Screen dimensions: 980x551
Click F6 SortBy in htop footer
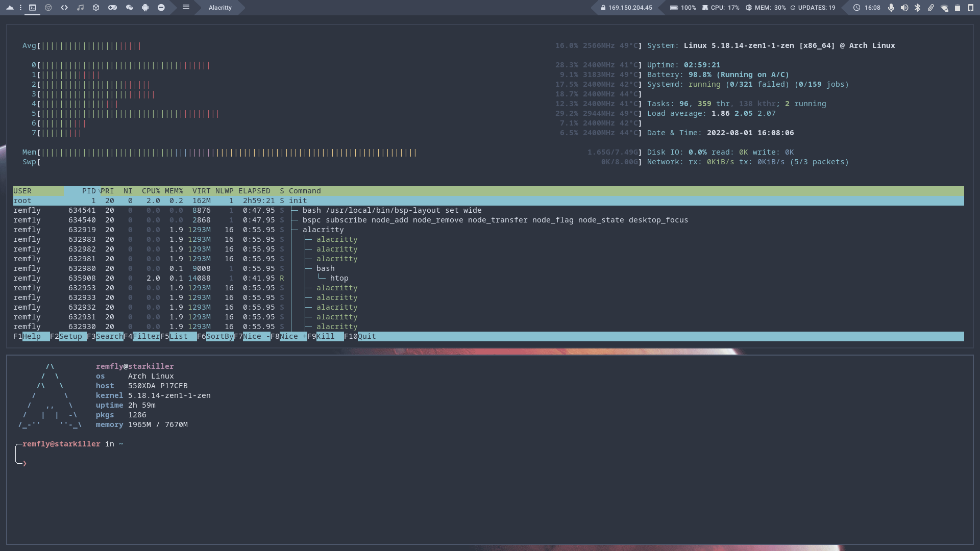tap(219, 336)
